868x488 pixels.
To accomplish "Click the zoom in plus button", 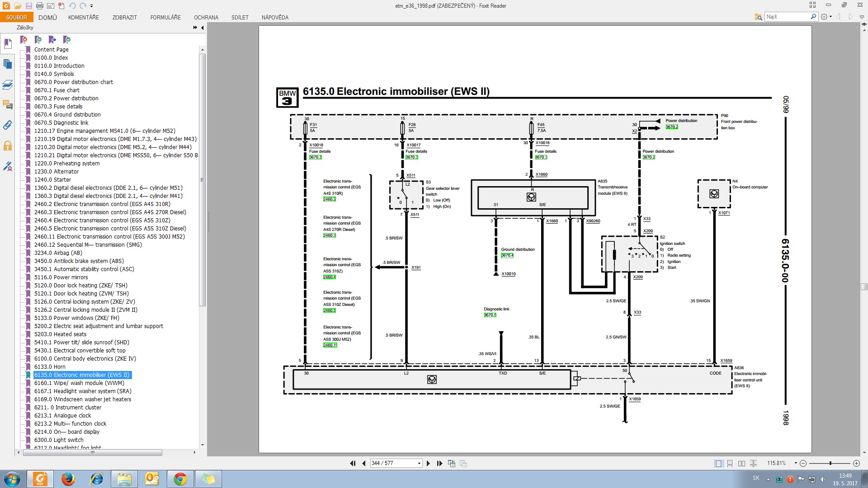I will [856, 463].
